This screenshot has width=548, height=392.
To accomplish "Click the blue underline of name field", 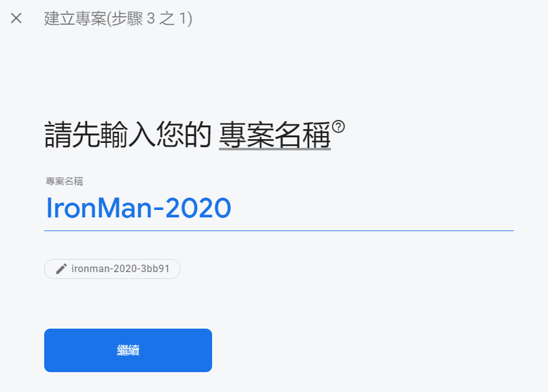I will coord(279,230).
